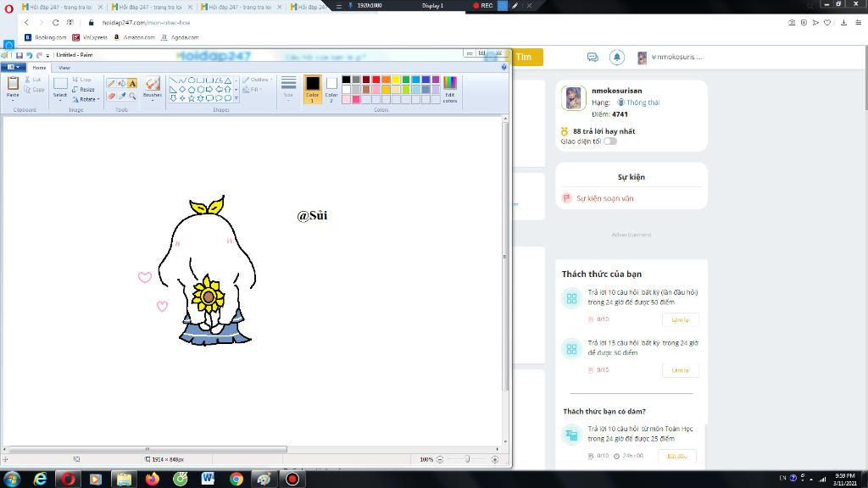Open 'Sự kiện soạn văn' event link
The height and width of the screenshot is (488, 868).
pos(604,198)
